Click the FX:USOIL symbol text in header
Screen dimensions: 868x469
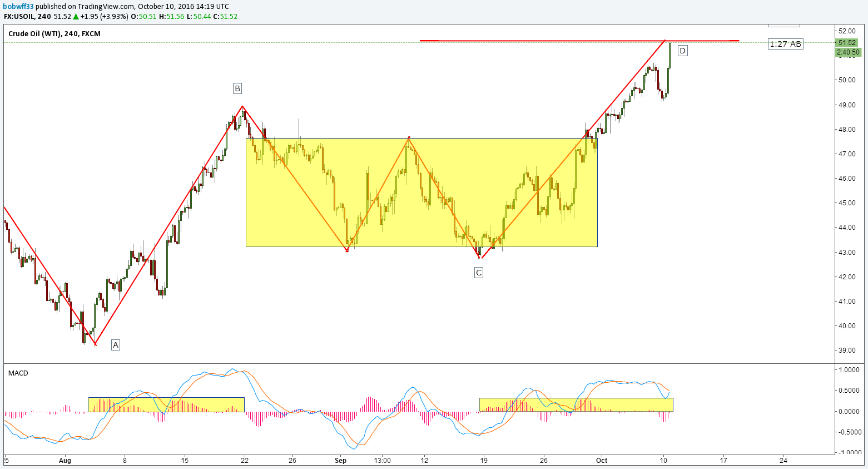19,16
